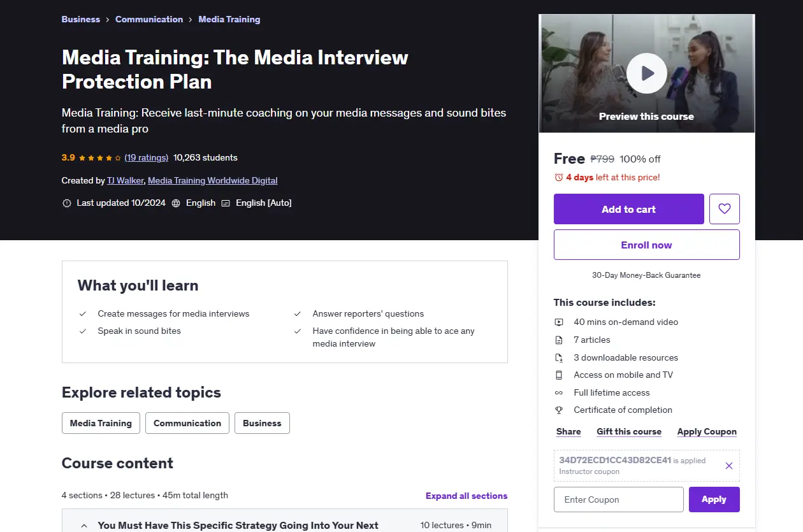Click the infinity lifetime access icon
803x532 pixels.
point(559,392)
